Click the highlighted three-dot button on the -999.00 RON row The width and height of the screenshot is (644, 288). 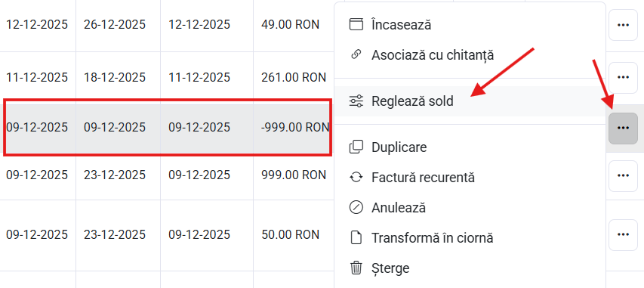coord(623,129)
